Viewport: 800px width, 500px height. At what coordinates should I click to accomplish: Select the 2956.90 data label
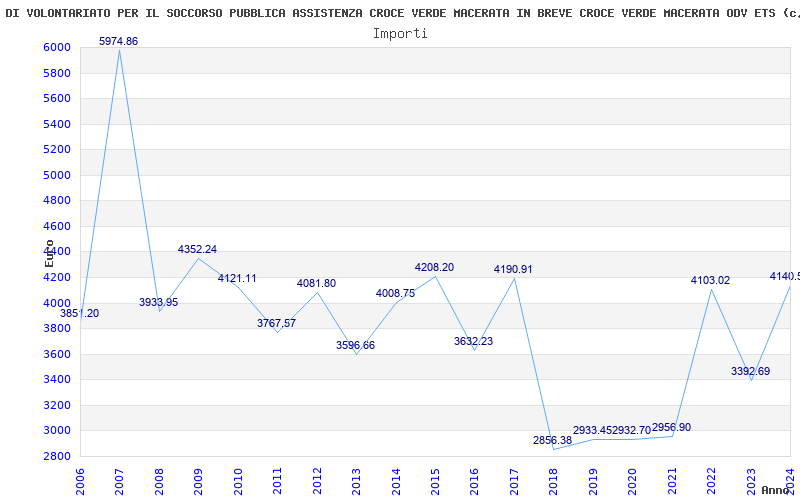[671, 427]
